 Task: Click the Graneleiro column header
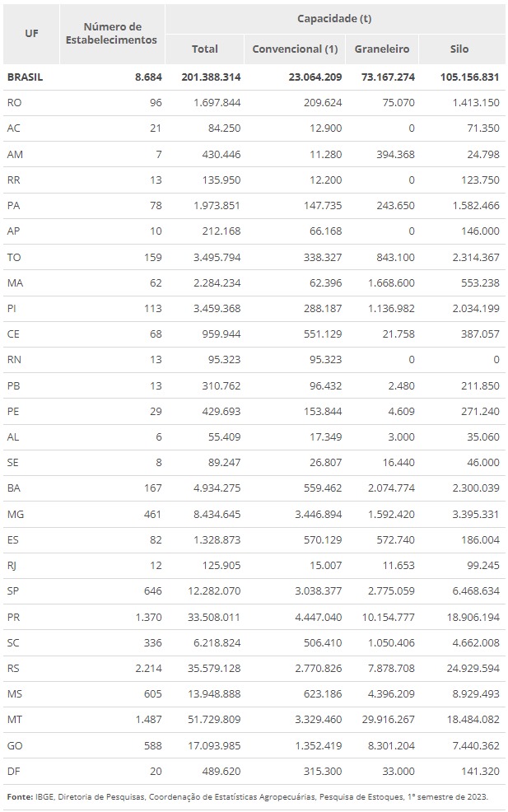coord(382,49)
